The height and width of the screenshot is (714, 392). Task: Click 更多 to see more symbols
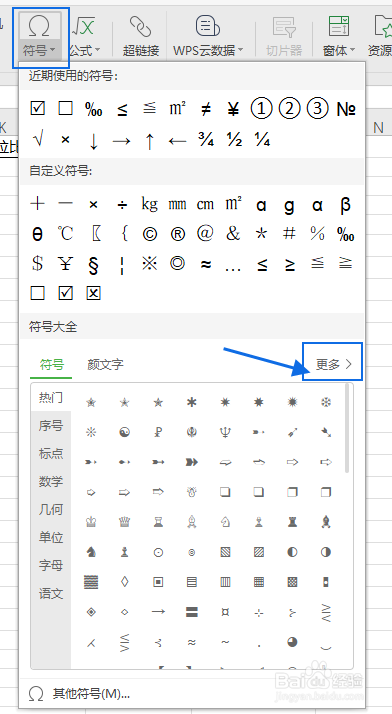pyautogui.click(x=333, y=364)
